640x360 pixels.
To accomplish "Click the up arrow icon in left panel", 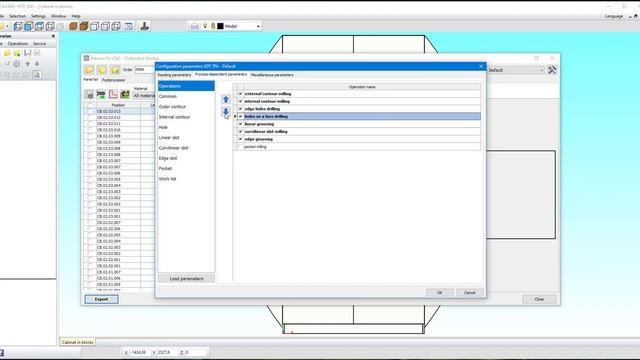I will [28, 64].
